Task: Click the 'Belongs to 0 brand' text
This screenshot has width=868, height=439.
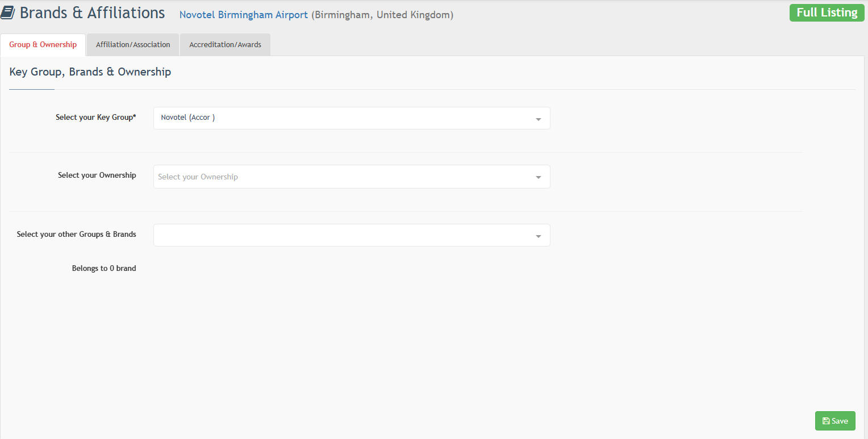Action: coord(104,268)
